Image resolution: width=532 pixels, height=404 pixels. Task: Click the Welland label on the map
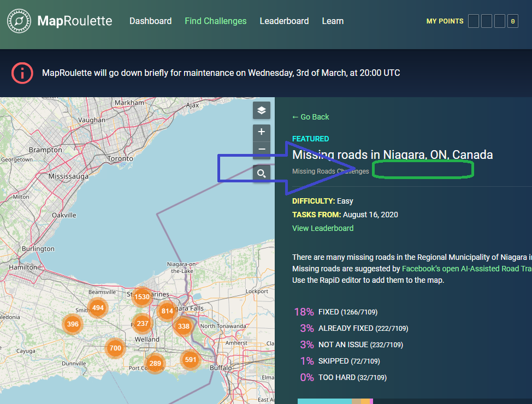147,339
